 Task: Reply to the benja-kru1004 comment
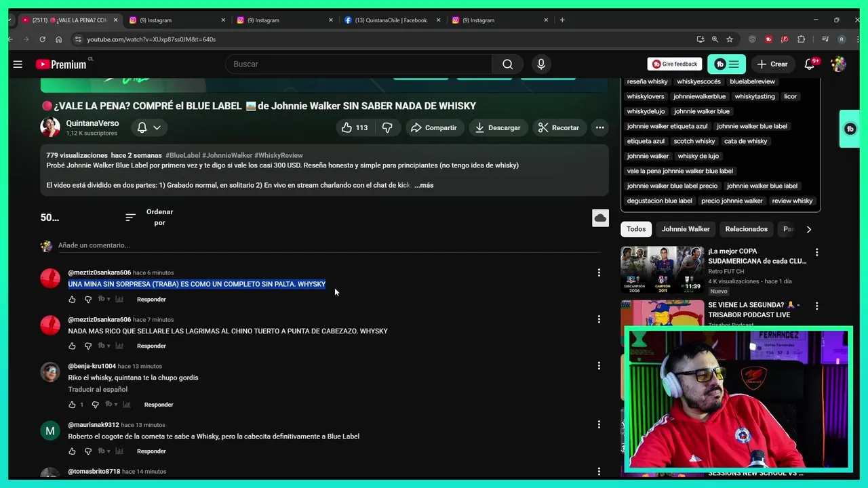click(159, 405)
